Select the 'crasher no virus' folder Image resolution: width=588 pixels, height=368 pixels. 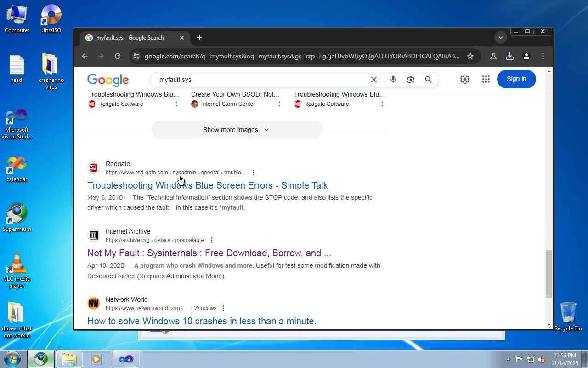tap(51, 72)
